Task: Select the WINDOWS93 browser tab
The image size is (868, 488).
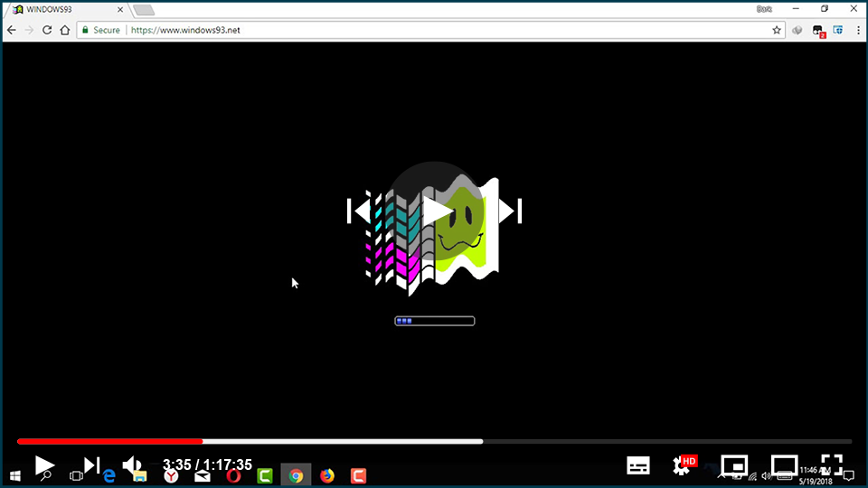Action: click(63, 9)
